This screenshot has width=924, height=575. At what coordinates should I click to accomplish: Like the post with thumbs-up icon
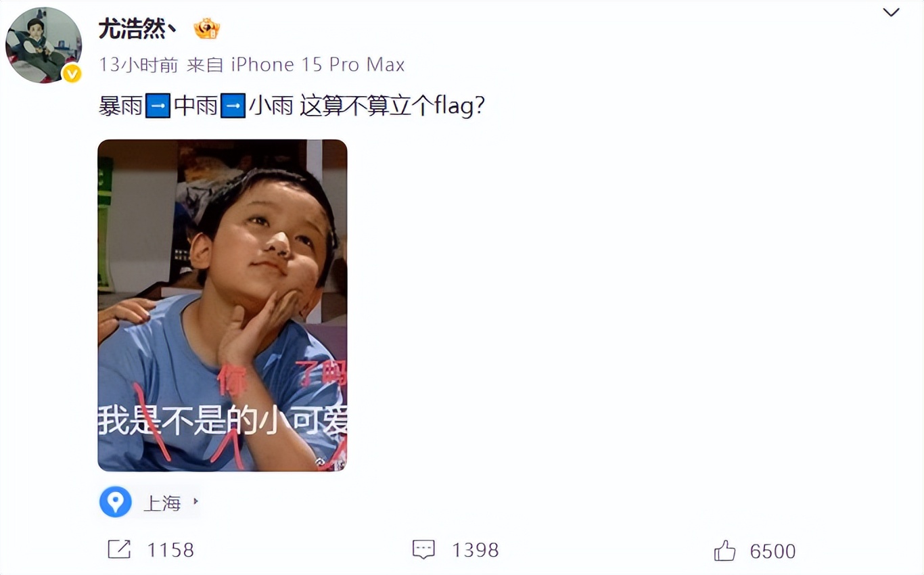(724, 551)
